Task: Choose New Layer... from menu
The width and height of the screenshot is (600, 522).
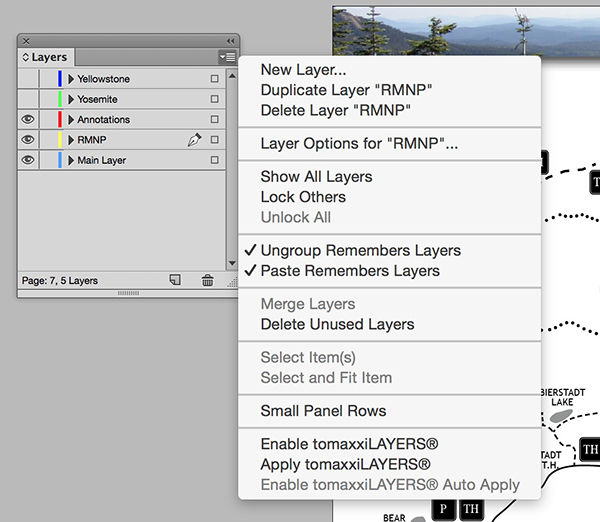Action: point(390,70)
